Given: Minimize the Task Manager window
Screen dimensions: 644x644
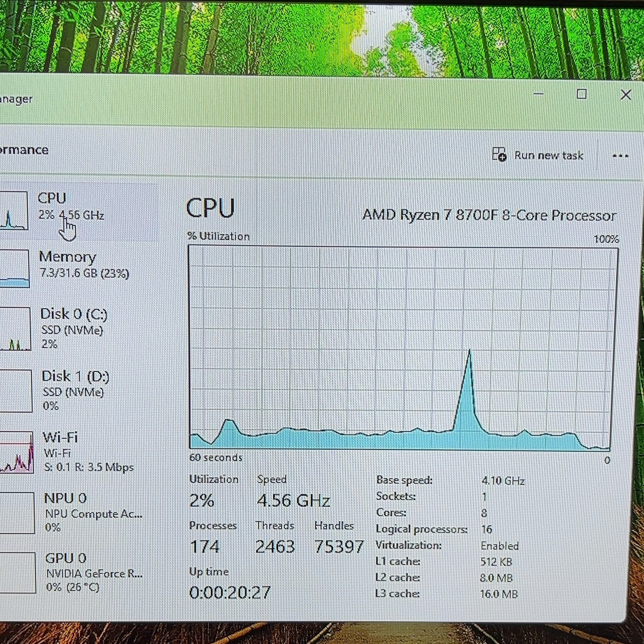Looking at the screenshot, I should tap(538, 94).
